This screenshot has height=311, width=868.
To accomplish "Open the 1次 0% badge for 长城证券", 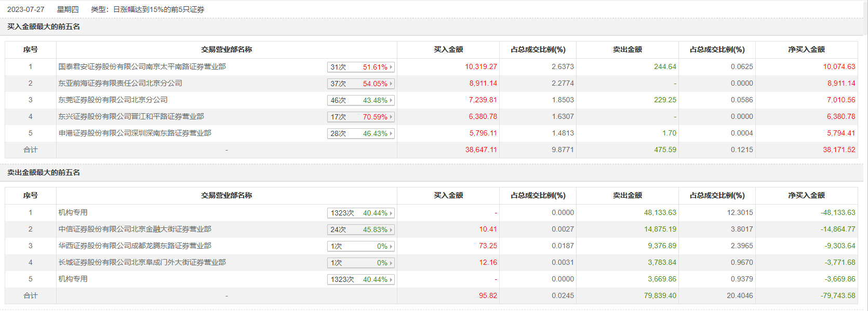I will pos(361,263).
